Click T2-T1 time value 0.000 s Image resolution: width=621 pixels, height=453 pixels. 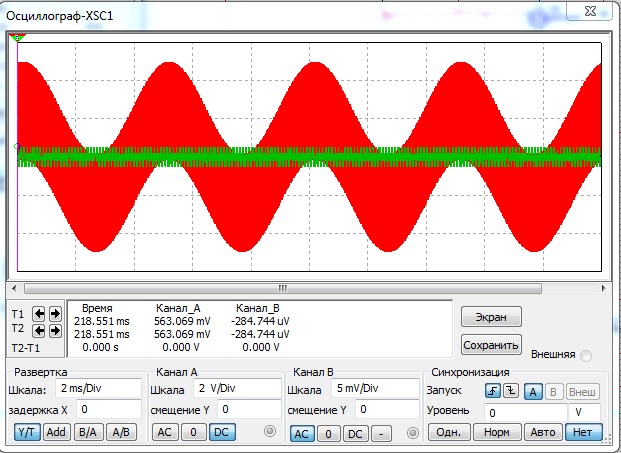(100, 347)
